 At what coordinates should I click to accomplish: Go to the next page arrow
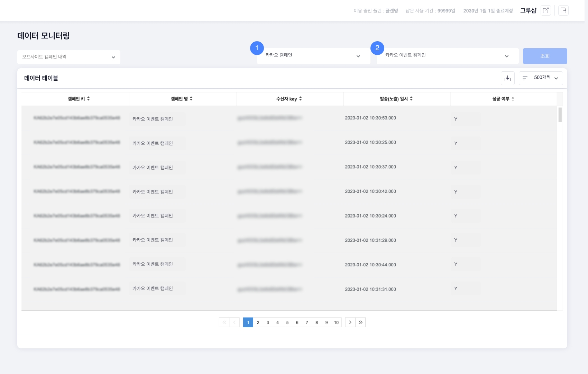(350, 322)
